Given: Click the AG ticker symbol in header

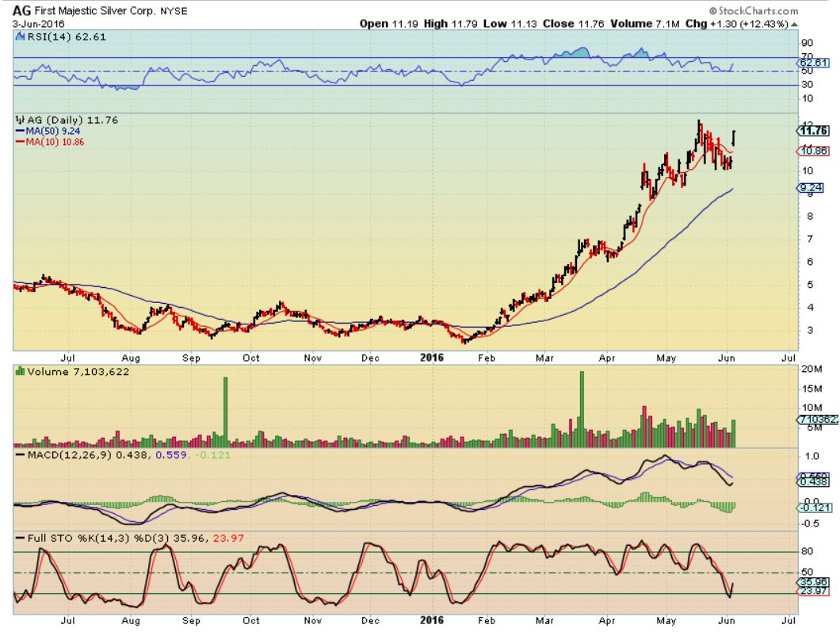Looking at the screenshot, I should coord(21,11).
